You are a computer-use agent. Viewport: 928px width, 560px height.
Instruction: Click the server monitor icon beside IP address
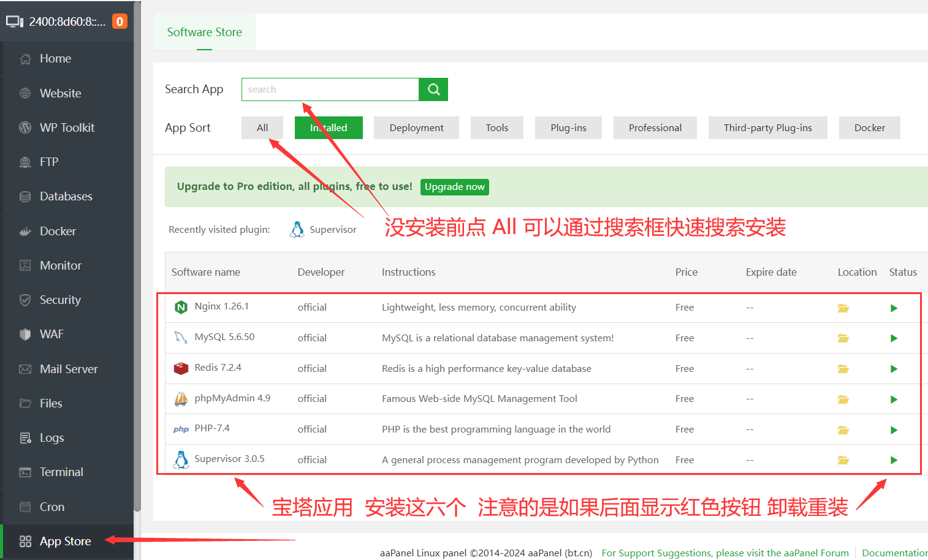[x=15, y=21]
